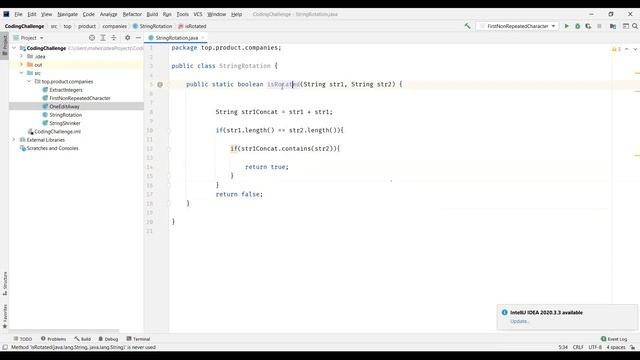
Task: Select OneEditAway class in tree
Action: [64, 107]
